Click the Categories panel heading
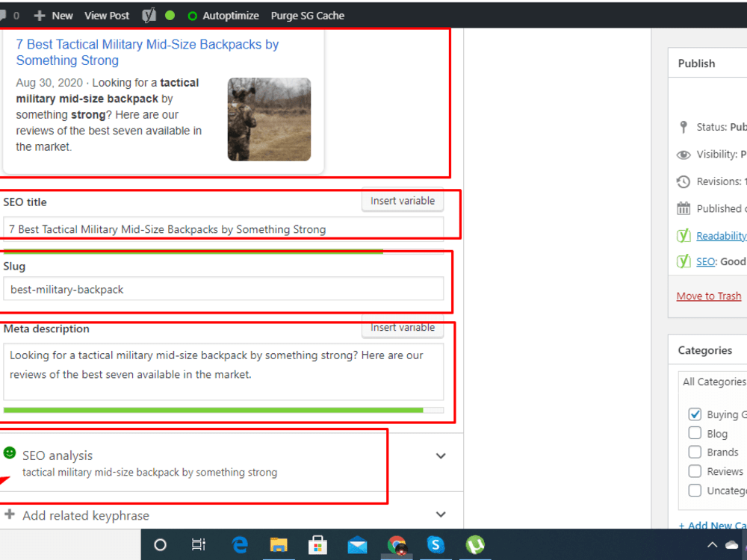 click(705, 350)
